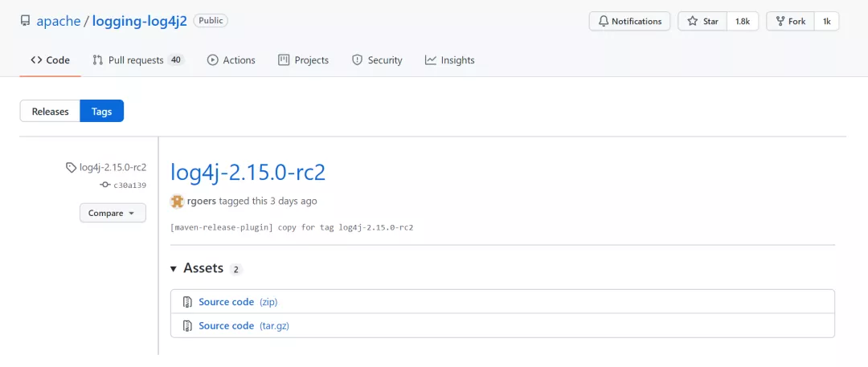This screenshot has width=868, height=367.
Task: Fork the repository with Fork button
Action: click(789, 21)
